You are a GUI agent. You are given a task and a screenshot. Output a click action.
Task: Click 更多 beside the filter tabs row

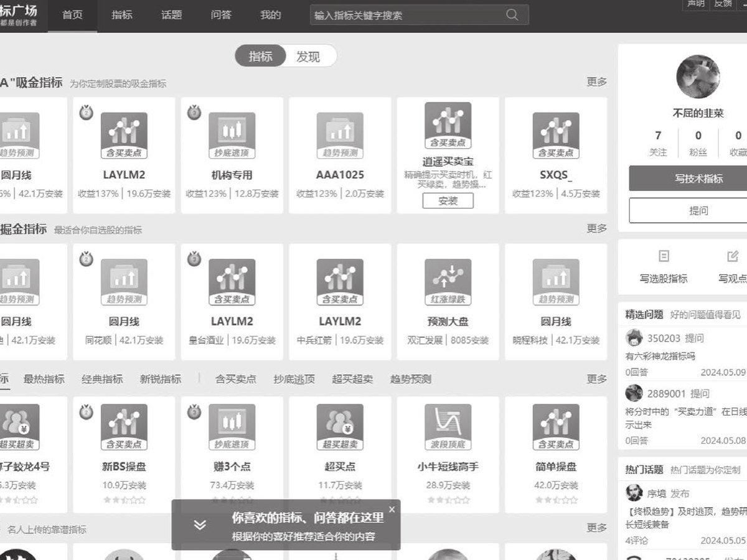click(596, 379)
